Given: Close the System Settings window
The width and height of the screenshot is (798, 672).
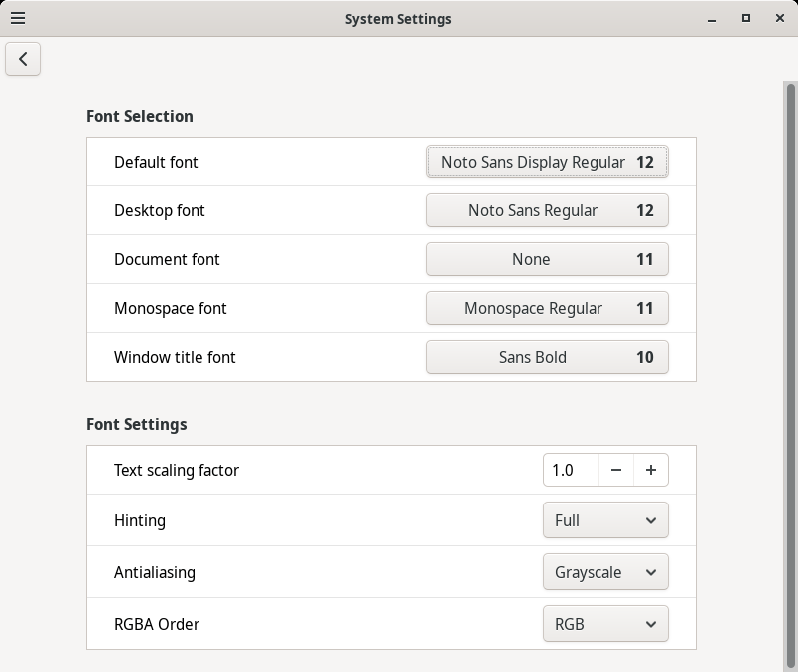Looking at the screenshot, I should [778, 18].
